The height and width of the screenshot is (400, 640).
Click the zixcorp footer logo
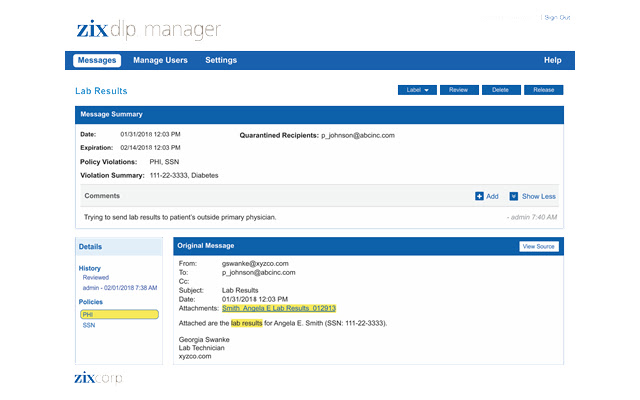pos(98,377)
